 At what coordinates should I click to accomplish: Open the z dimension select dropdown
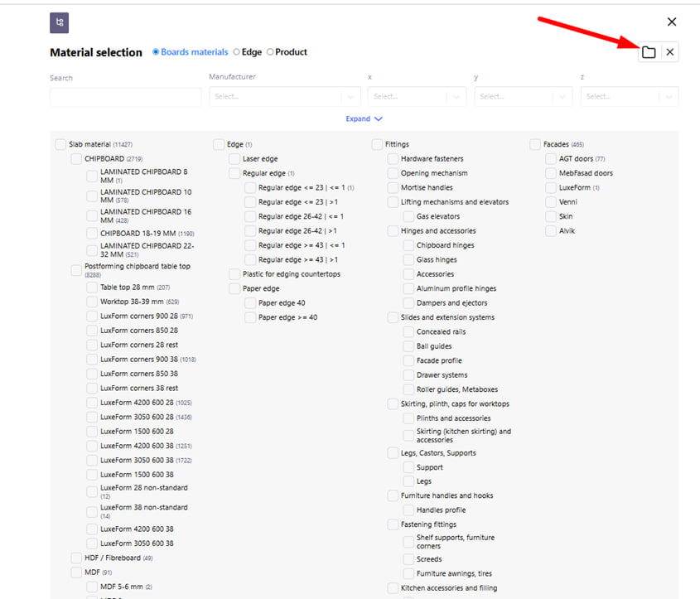(629, 97)
